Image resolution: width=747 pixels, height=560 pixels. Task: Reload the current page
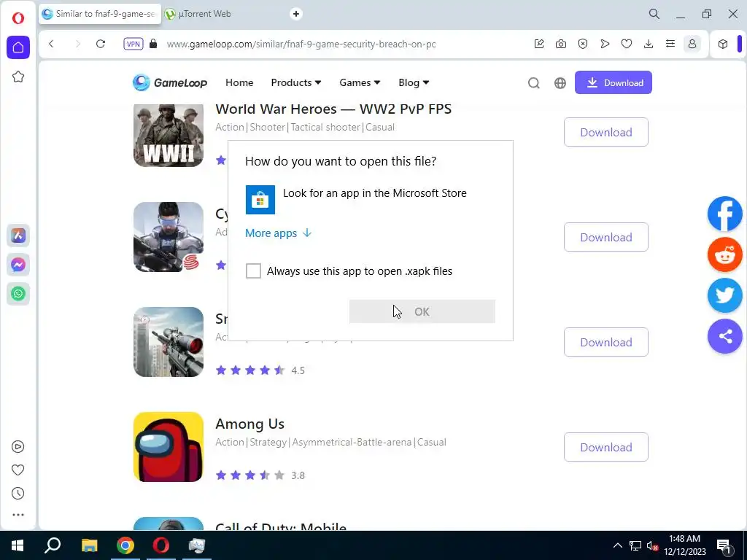click(101, 44)
